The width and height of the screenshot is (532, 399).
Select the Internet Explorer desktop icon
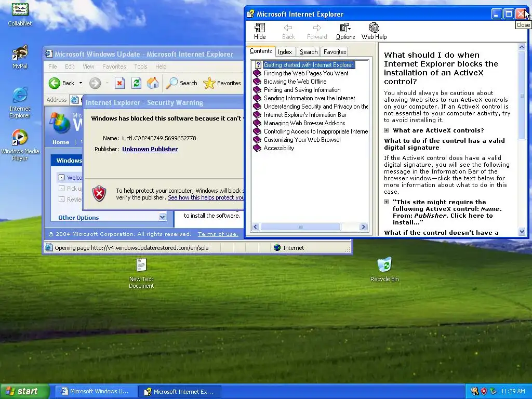[20, 102]
